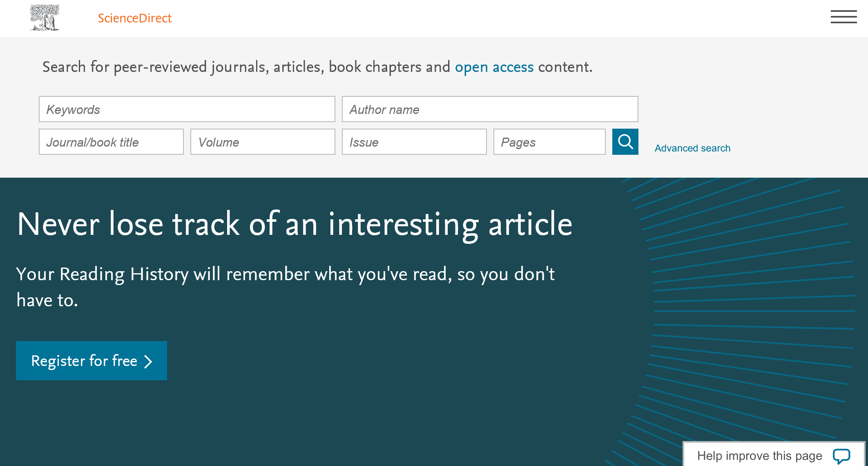Open Help improve this page panel

(x=774, y=454)
